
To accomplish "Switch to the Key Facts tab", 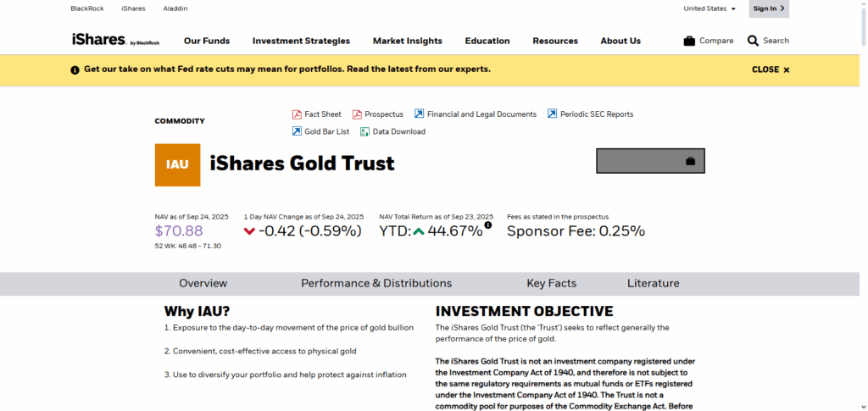I will tap(551, 284).
